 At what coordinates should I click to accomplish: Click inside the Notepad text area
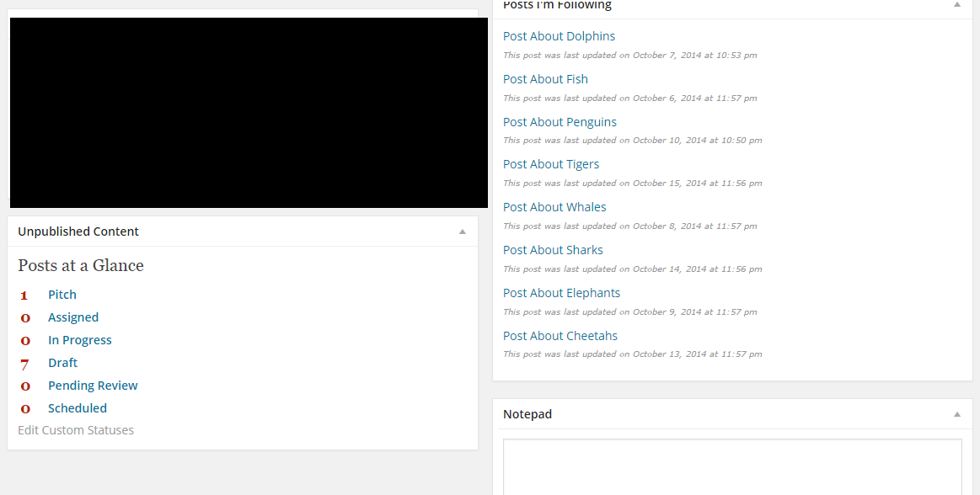tap(732, 467)
